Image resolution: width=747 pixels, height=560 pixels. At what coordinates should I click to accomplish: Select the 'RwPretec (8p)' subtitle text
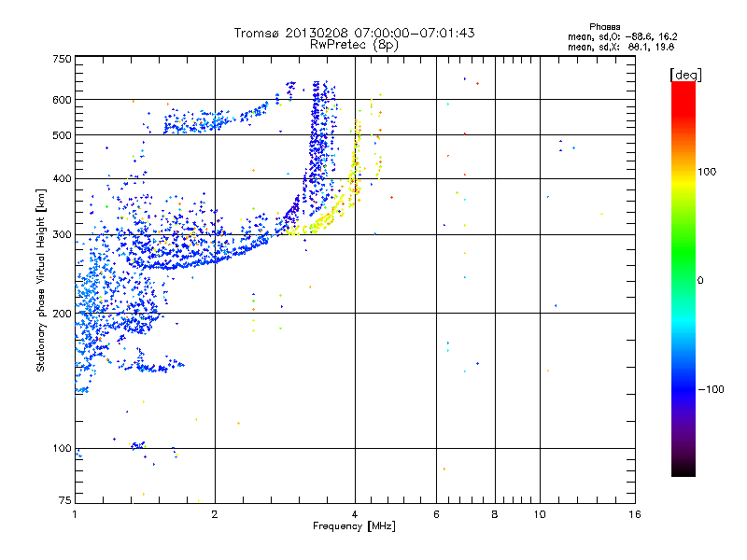tap(354, 45)
